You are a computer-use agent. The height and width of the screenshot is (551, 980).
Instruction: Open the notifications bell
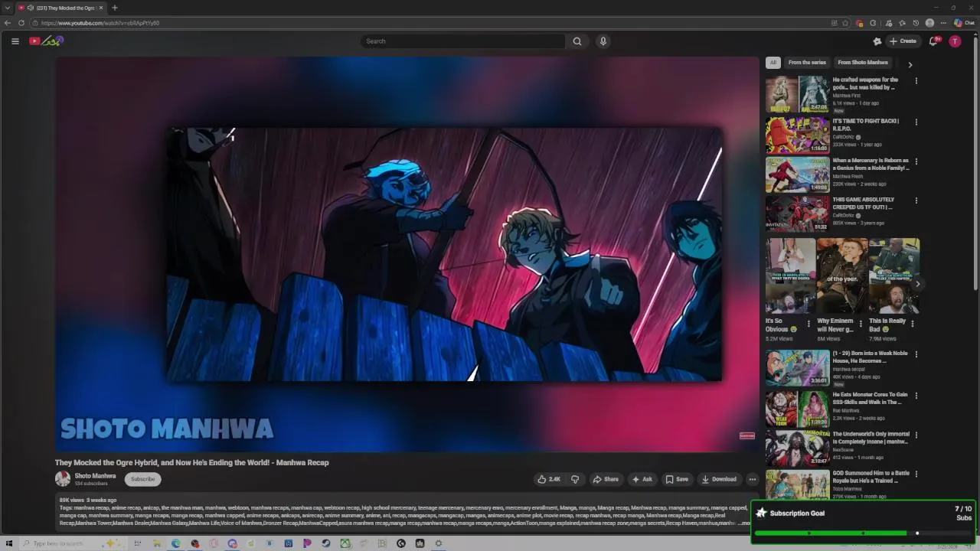(x=933, y=41)
